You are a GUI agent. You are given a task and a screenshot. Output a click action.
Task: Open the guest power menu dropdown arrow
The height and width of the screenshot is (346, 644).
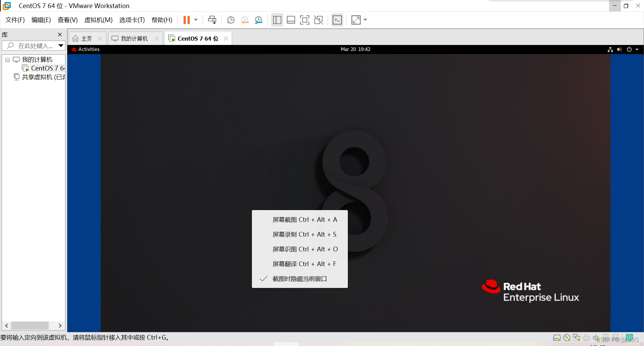pos(637,49)
